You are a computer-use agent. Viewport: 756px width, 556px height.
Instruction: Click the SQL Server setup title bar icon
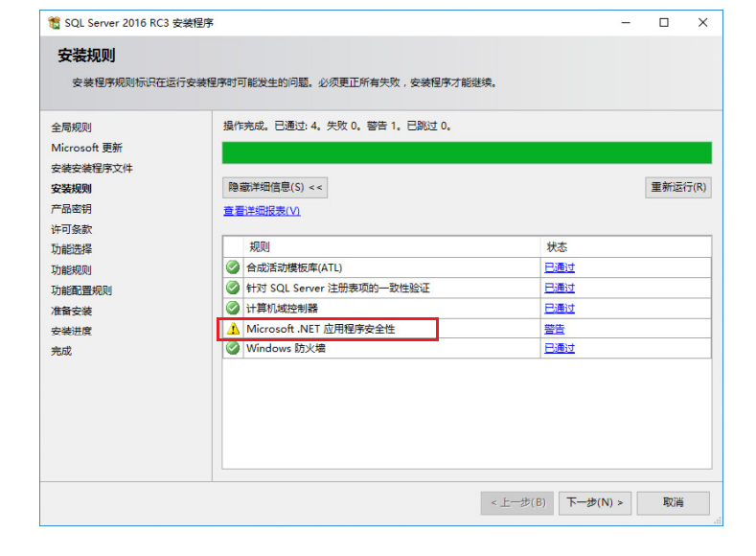[54, 22]
